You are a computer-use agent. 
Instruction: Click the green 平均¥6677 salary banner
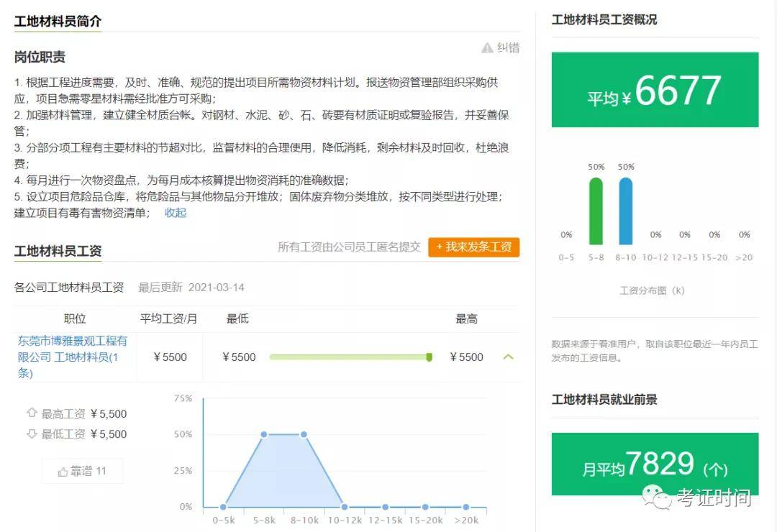tap(655, 90)
